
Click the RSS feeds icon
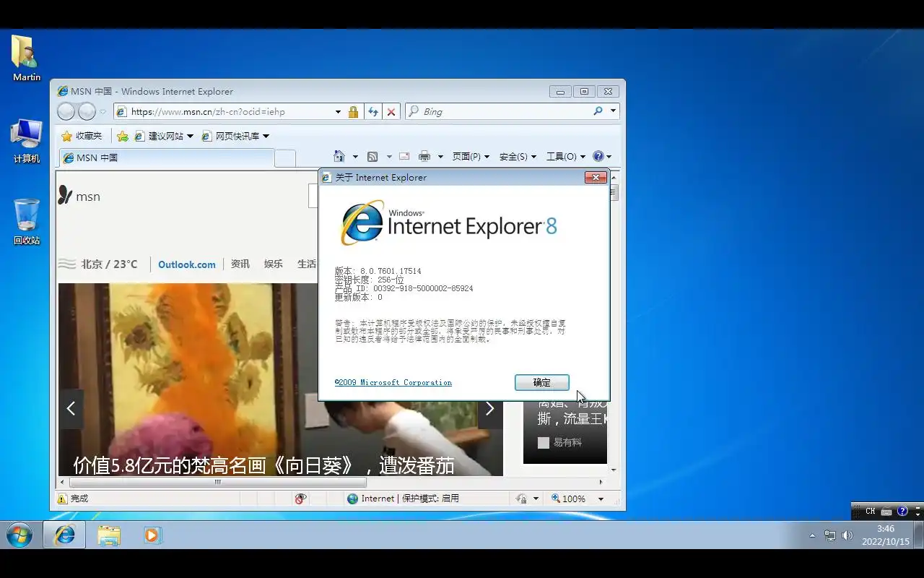click(373, 156)
